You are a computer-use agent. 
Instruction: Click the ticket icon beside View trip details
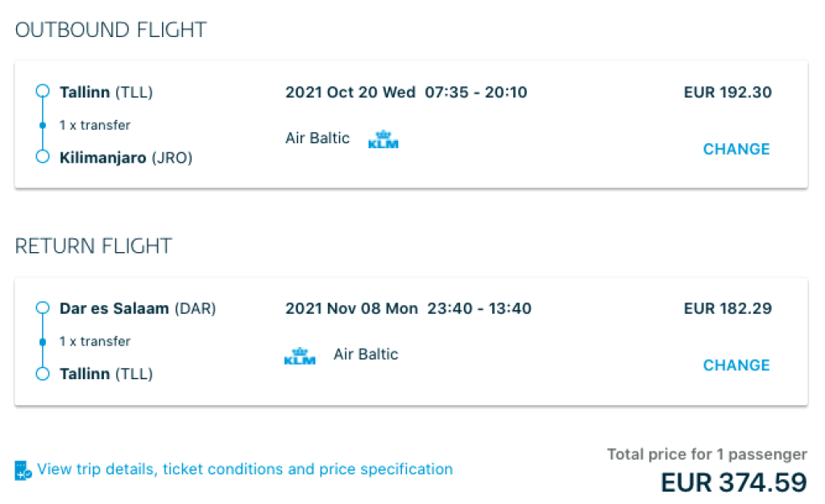coord(23,470)
